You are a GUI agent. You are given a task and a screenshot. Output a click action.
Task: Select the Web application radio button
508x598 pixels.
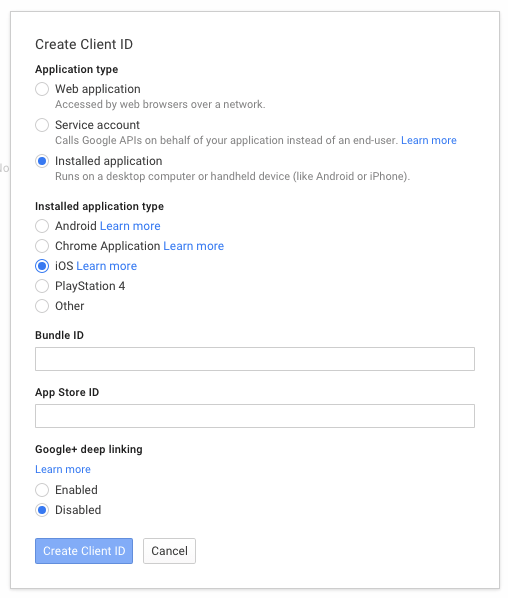pyautogui.click(x=42, y=89)
